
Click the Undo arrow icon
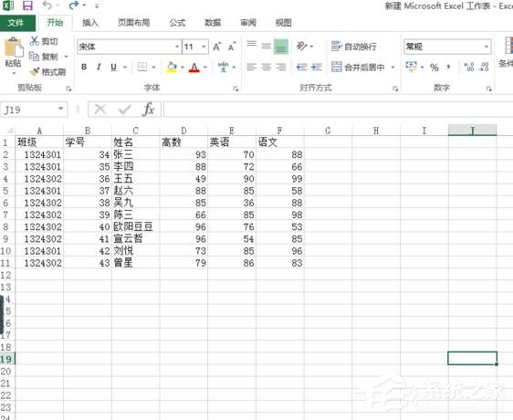tap(47, 5)
